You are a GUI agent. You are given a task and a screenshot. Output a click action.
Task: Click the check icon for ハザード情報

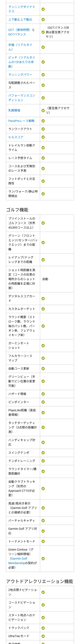coord(43,394)
